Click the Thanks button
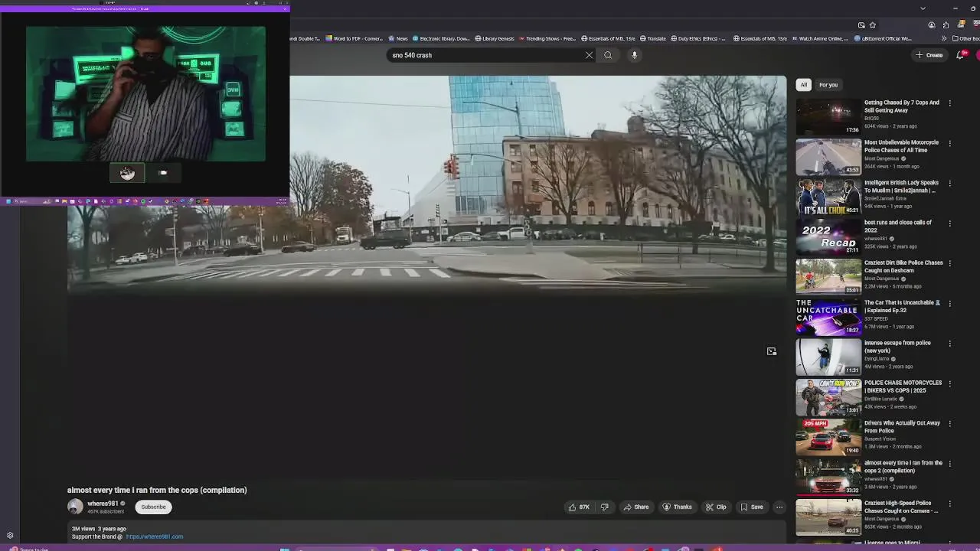This screenshot has width=980, height=551. click(677, 507)
